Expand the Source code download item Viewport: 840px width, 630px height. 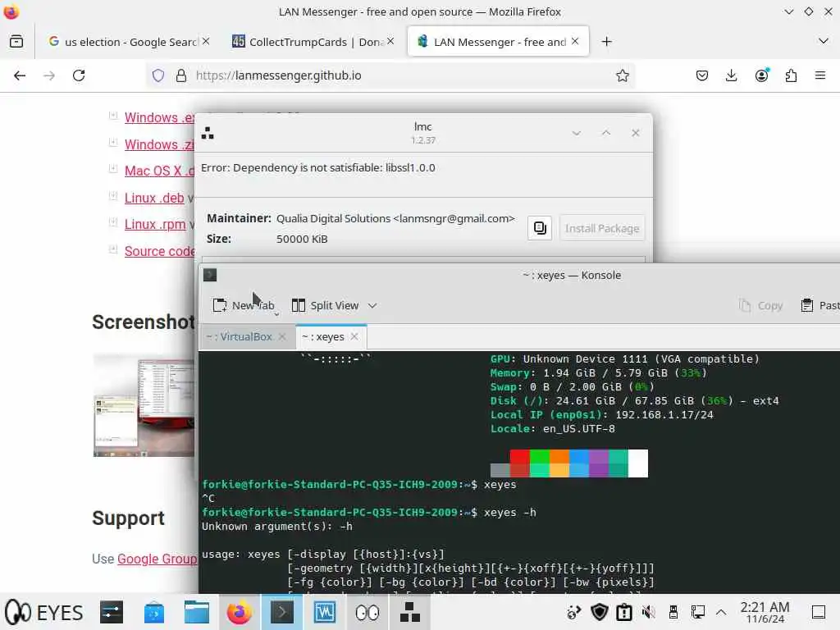tap(113, 249)
